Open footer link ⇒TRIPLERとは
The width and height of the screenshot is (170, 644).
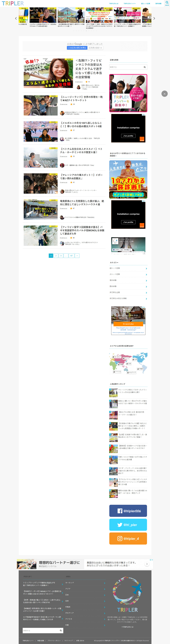[x=127, y=627]
